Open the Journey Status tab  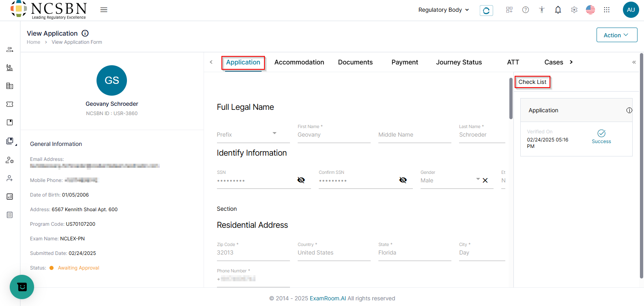tap(459, 62)
